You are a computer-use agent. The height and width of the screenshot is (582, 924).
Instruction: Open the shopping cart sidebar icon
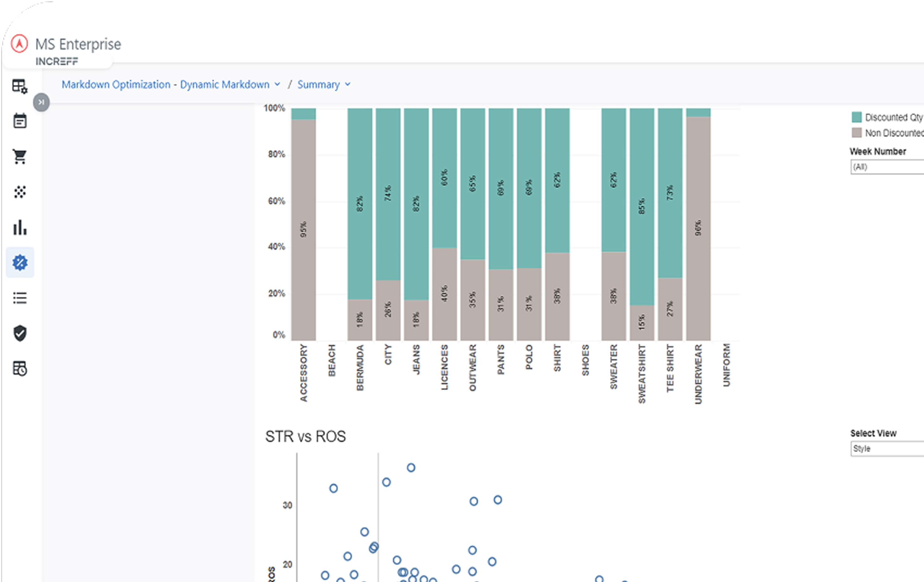point(19,156)
